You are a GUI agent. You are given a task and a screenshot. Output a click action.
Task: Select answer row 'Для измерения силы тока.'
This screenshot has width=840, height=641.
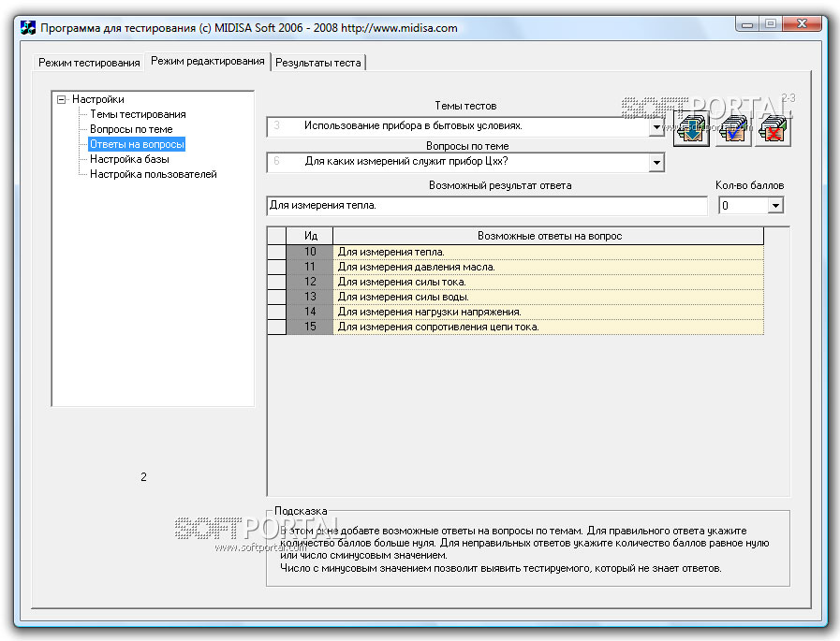point(548,283)
